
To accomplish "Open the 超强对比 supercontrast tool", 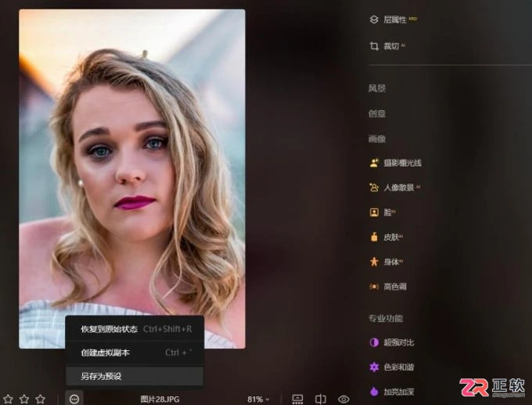I will pyautogui.click(x=391, y=342).
